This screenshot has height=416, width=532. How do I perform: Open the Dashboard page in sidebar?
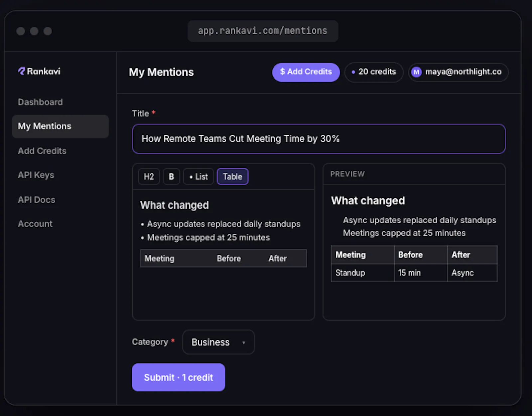pos(40,102)
